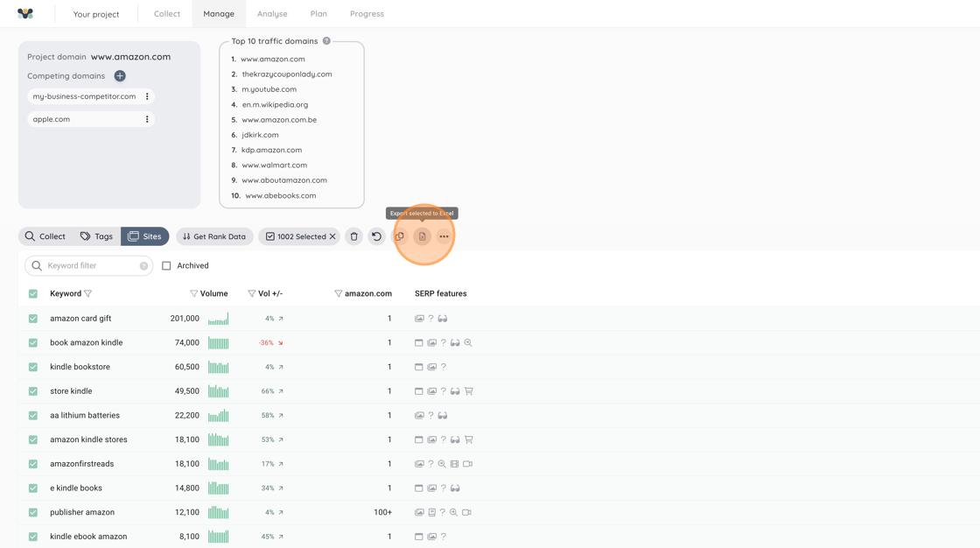Click video SERP icon for amazonfirstreads
Viewport: 980px width, 548px height.
pos(467,464)
